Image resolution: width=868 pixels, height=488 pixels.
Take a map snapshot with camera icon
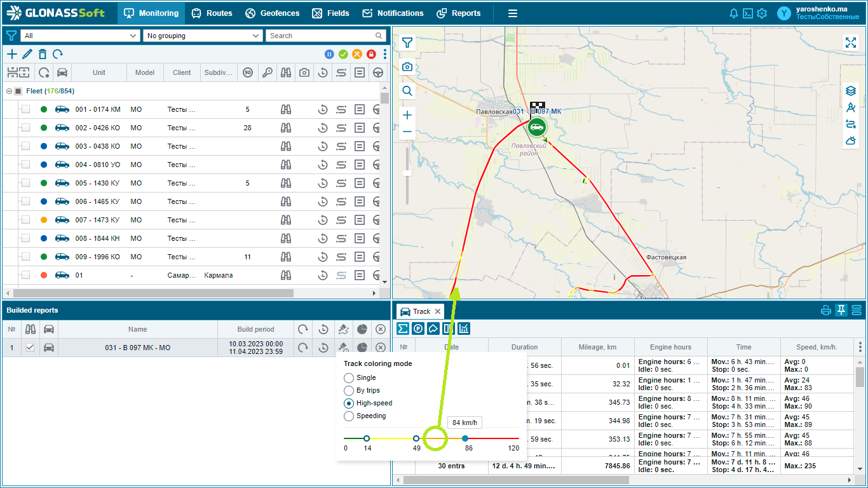click(407, 67)
